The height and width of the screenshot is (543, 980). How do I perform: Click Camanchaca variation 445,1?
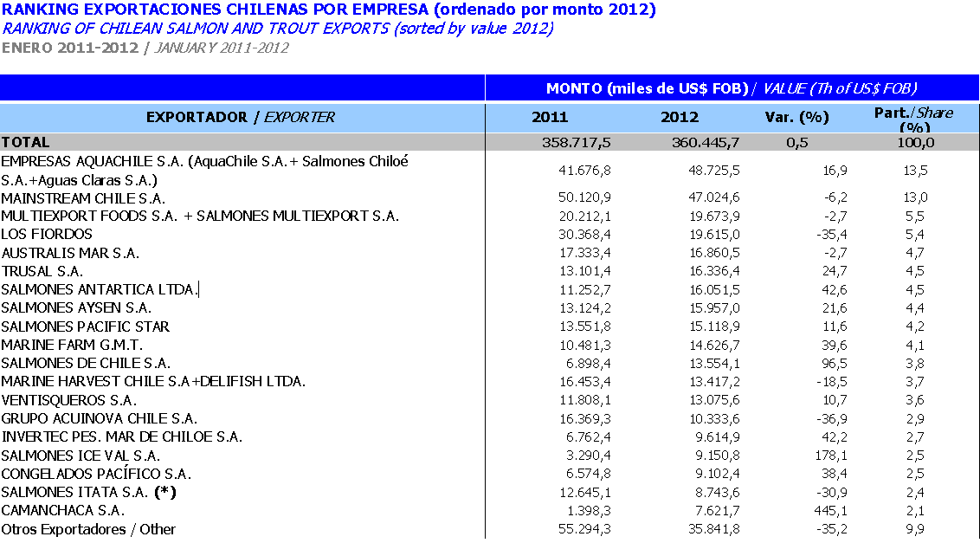click(831, 510)
